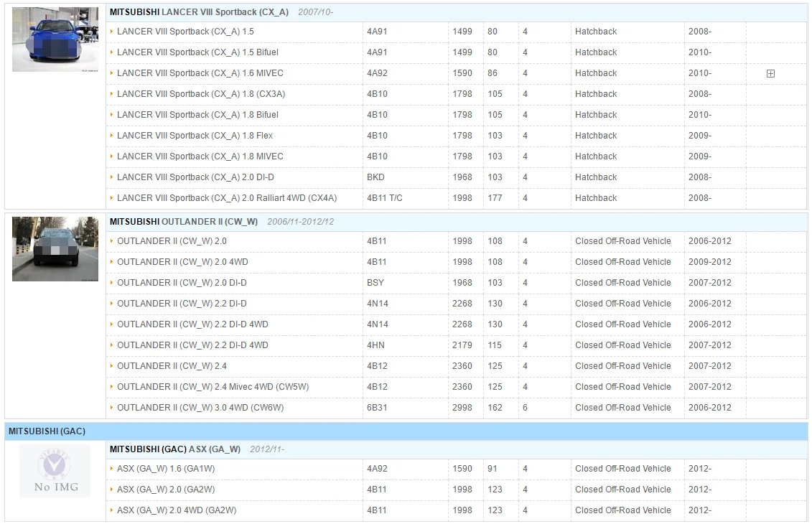The image size is (812, 524).
Task: Open OUTLANDER 3.0 4WD (CW6W)
Action: (200, 408)
